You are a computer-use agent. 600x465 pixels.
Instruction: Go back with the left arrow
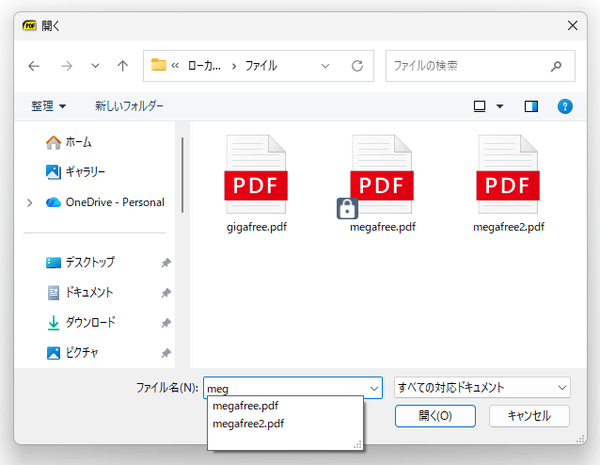(34, 66)
